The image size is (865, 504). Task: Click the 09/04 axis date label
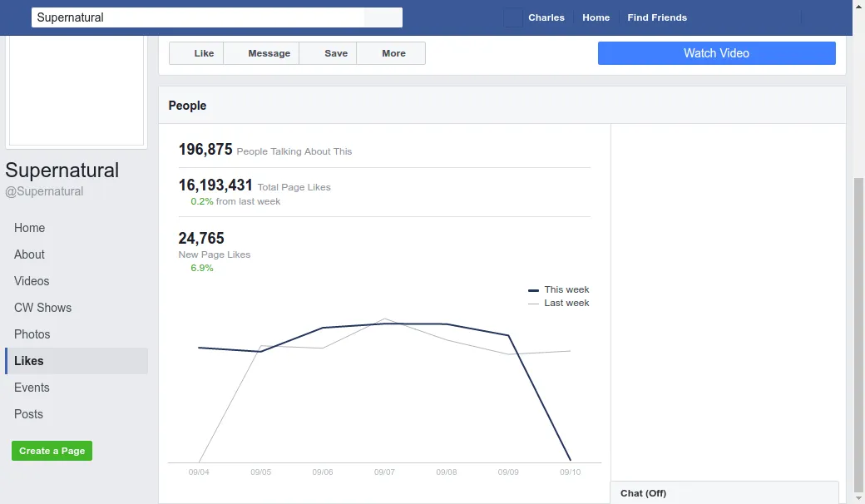pyautogui.click(x=199, y=472)
